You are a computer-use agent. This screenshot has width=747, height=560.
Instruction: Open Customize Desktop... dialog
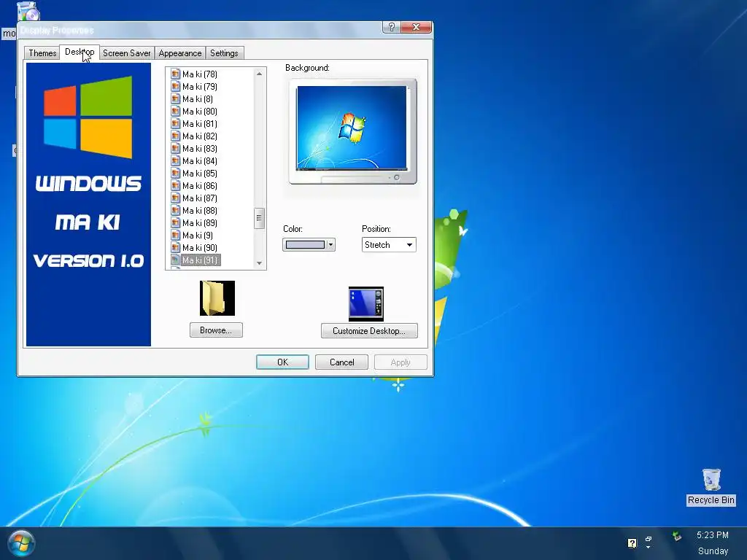369,331
